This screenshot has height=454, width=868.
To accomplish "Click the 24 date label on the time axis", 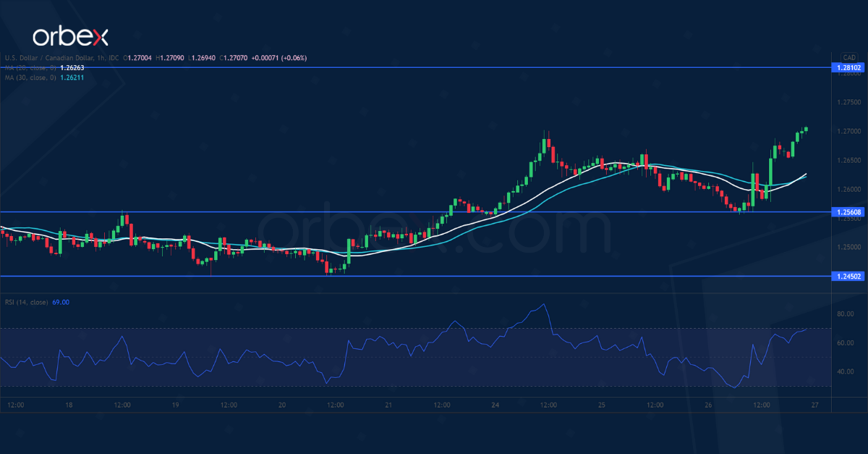I will point(494,406).
